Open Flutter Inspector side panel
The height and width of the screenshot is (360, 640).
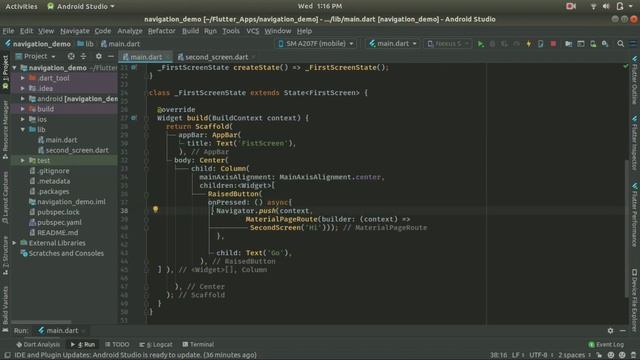click(635, 143)
